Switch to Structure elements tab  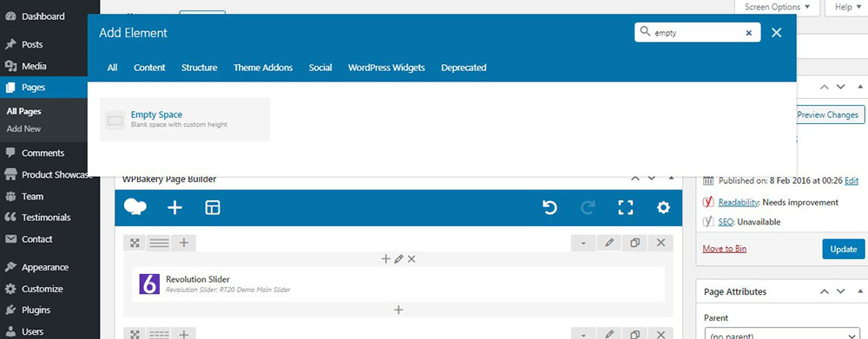200,68
